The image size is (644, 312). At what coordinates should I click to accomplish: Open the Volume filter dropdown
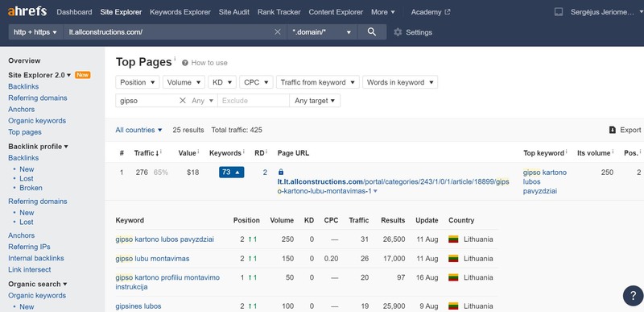point(184,82)
